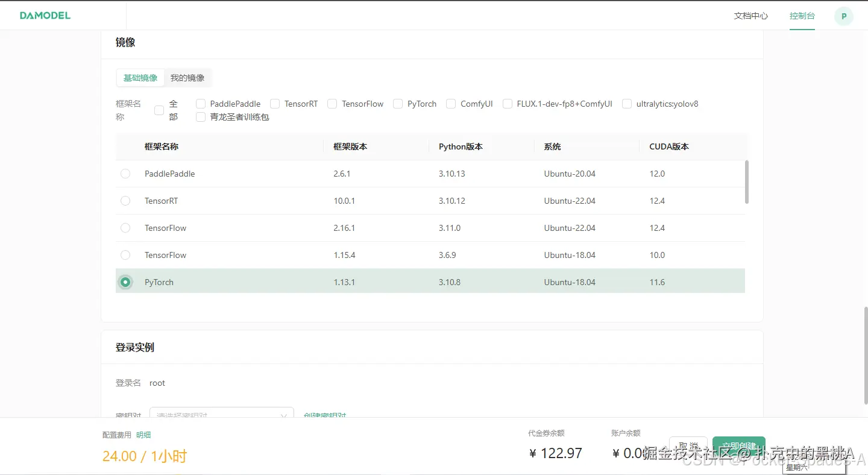Screen dimensions: 868x475
Task: Click the 立即创建 button
Action: [x=738, y=447]
